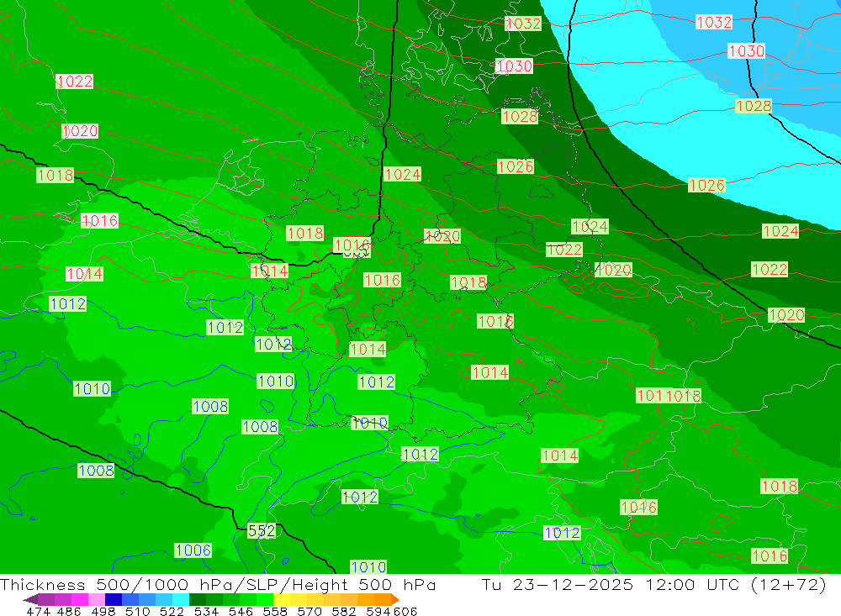The height and width of the screenshot is (616, 841).
Task: Click the purple left arrow of the color scale
Action: pos(30,599)
